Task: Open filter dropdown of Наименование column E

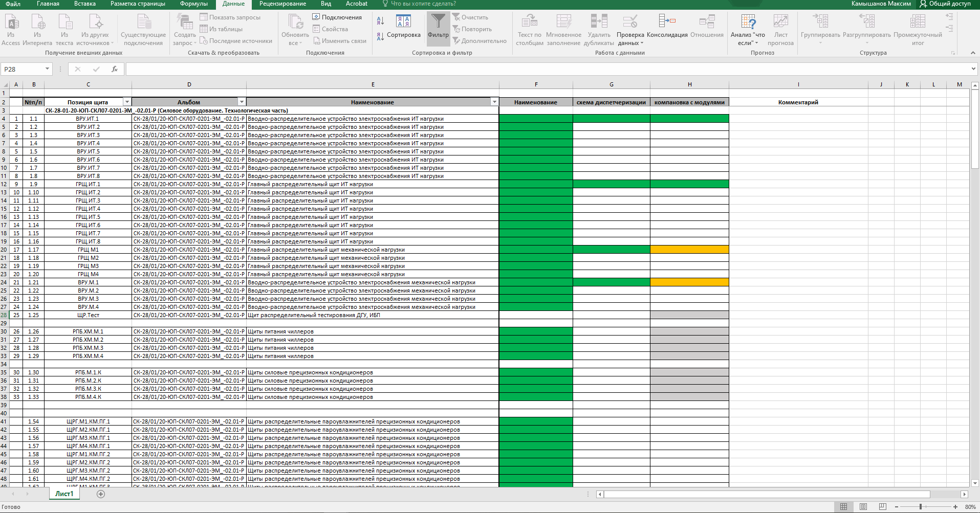Action: point(494,102)
